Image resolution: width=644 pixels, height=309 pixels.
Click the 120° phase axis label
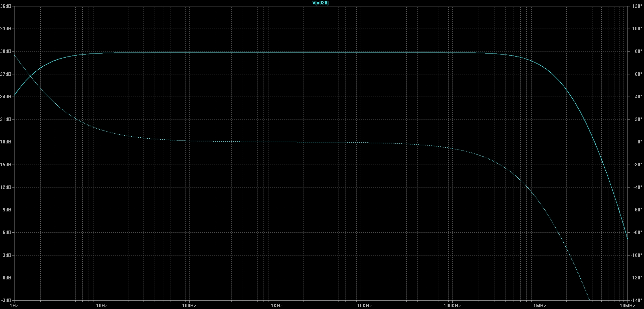[x=637, y=6]
